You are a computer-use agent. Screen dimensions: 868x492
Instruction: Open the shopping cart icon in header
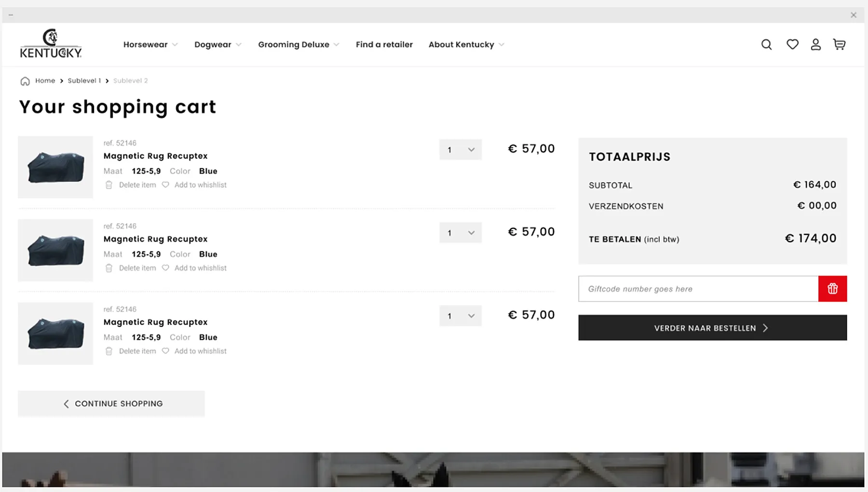[x=839, y=44]
